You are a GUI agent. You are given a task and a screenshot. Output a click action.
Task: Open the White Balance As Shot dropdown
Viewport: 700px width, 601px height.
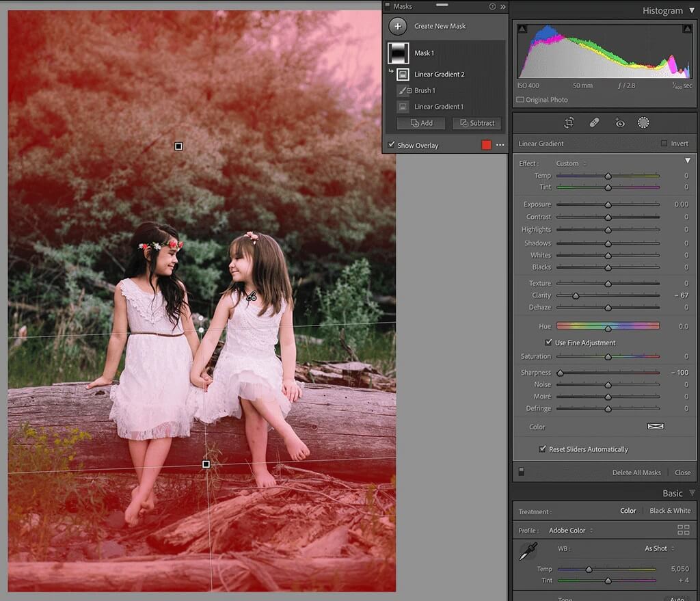click(x=656, y=548)
